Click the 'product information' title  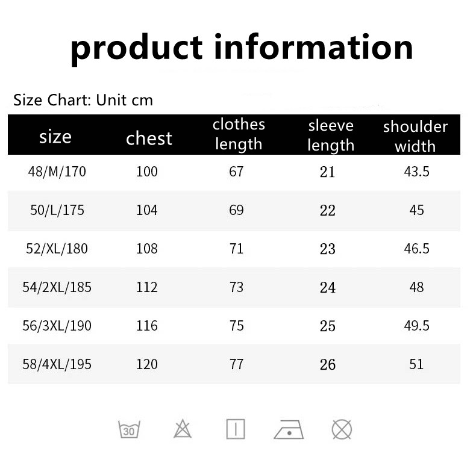[x=242, y=49]
